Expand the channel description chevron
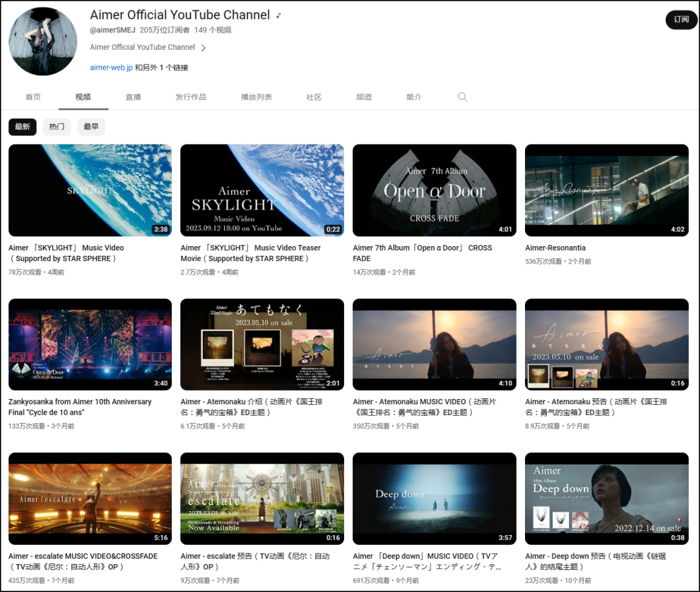This screenshot has height=592, width=700. (204, 48)
